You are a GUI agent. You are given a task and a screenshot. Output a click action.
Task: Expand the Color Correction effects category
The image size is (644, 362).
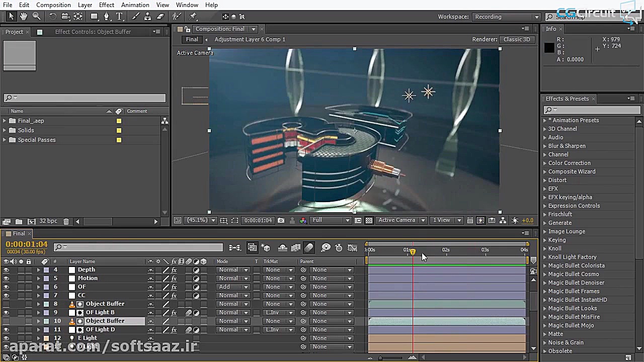pyautogui.click(x=569, y=163)
